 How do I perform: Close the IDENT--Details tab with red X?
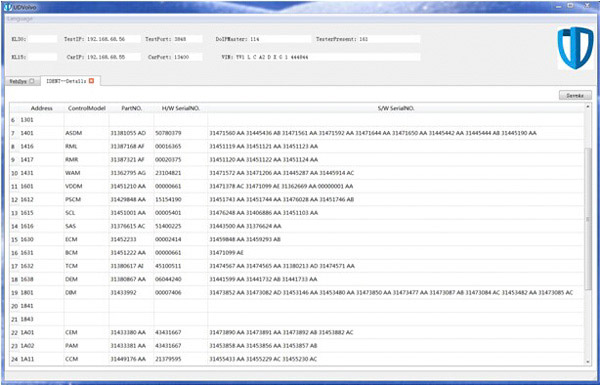(91, 81)
